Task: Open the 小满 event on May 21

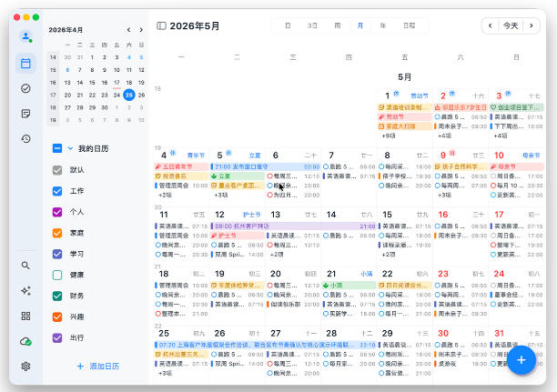Action: tap(349, 285)
